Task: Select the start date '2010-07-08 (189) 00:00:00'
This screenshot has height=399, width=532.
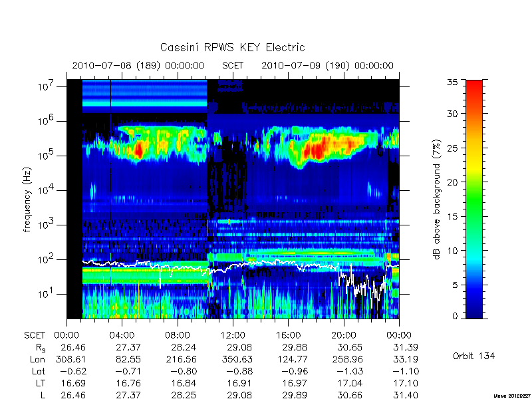Action: [138, 65]
